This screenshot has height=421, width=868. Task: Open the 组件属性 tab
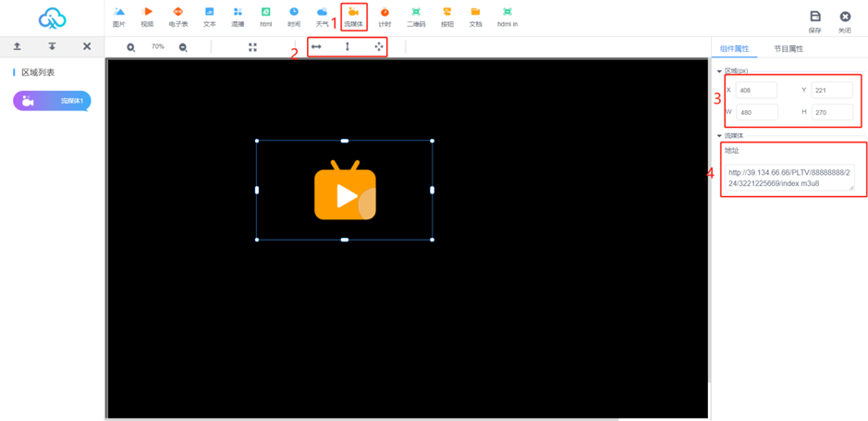(734, 48)
